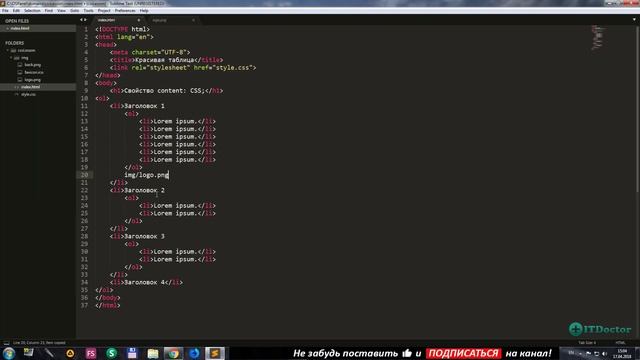Toggle the sidebar panel switcher icon
The height and width of the screenshot is (360, 640).
tap(6, 343)
